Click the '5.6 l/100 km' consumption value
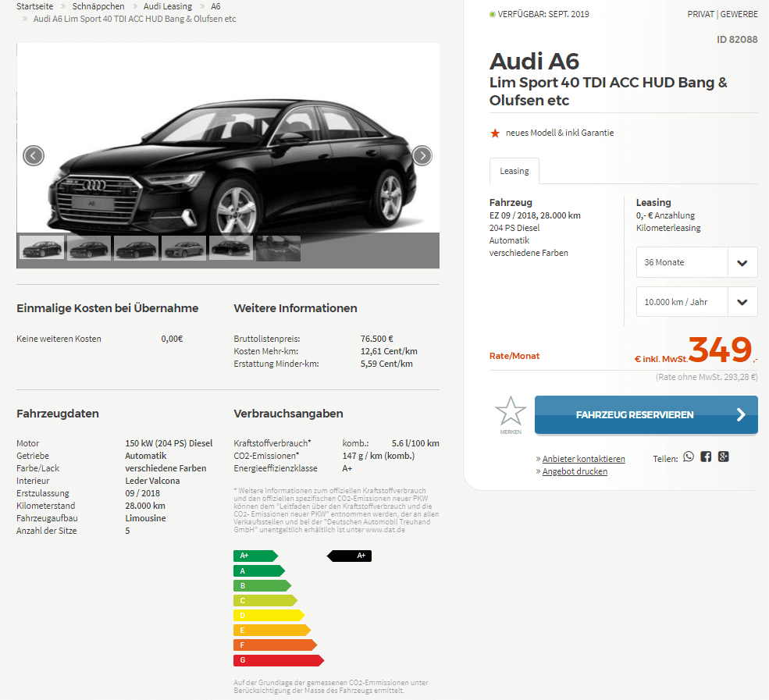The image size is (769, 700). (415, 443)
